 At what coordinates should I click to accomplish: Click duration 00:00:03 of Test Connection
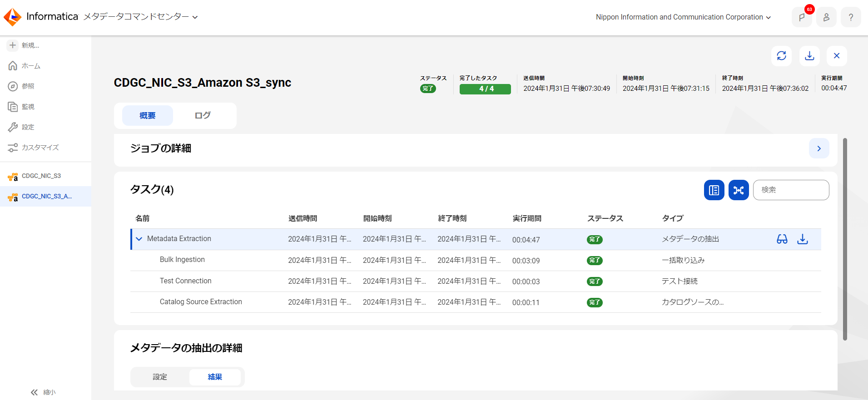coord(526,282)
